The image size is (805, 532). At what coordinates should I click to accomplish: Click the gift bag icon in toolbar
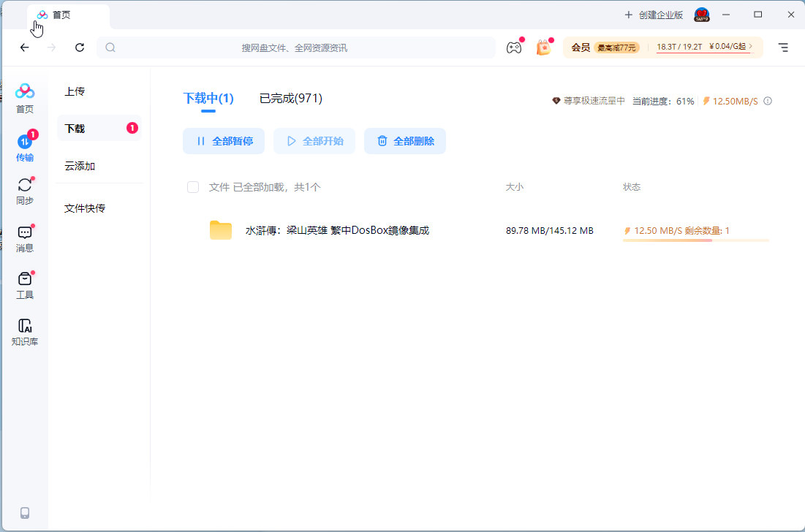click(x=543, y=47)
